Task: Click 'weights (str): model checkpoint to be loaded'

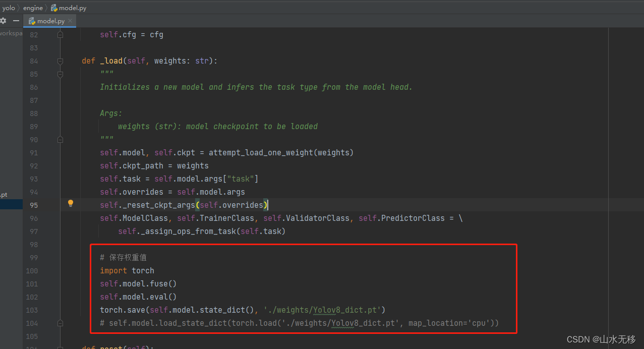Action: click(218, 127)
